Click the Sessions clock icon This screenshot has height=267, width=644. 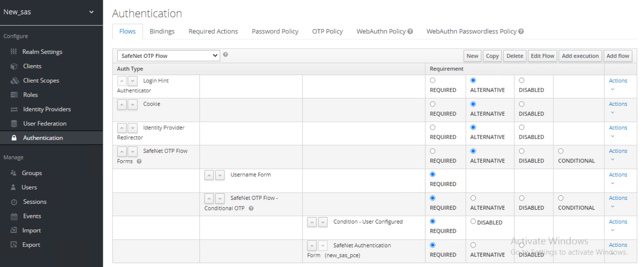[x=14, y=202]
